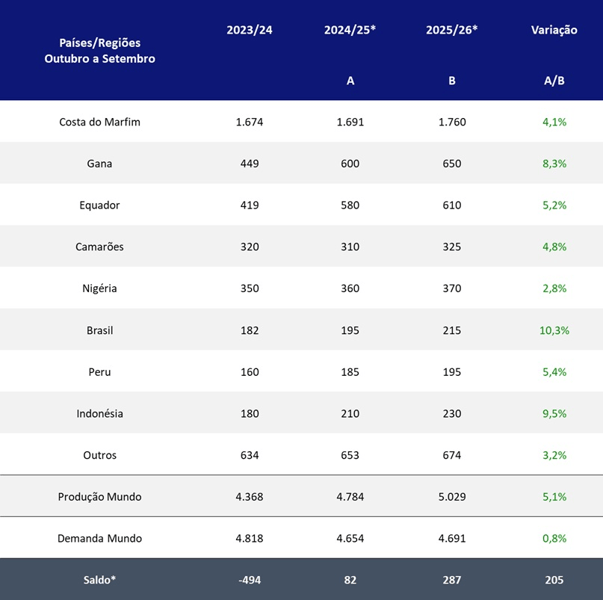Click Produção Mundo value 5.029
603x600 pixels.
pyautogui.click(x=452, y=497)
